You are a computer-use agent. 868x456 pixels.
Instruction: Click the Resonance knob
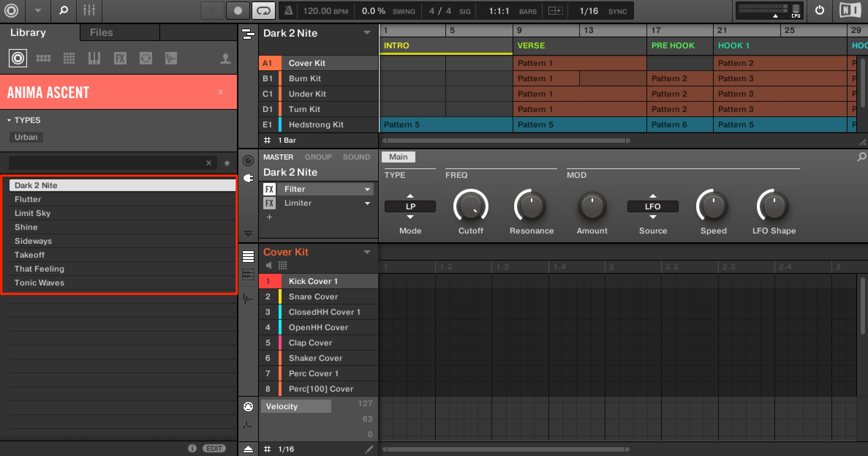531,206
